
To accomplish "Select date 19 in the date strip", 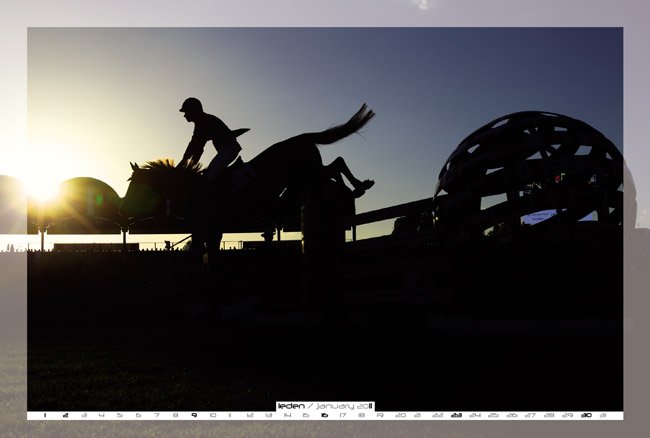I will (x=380, y=415).
